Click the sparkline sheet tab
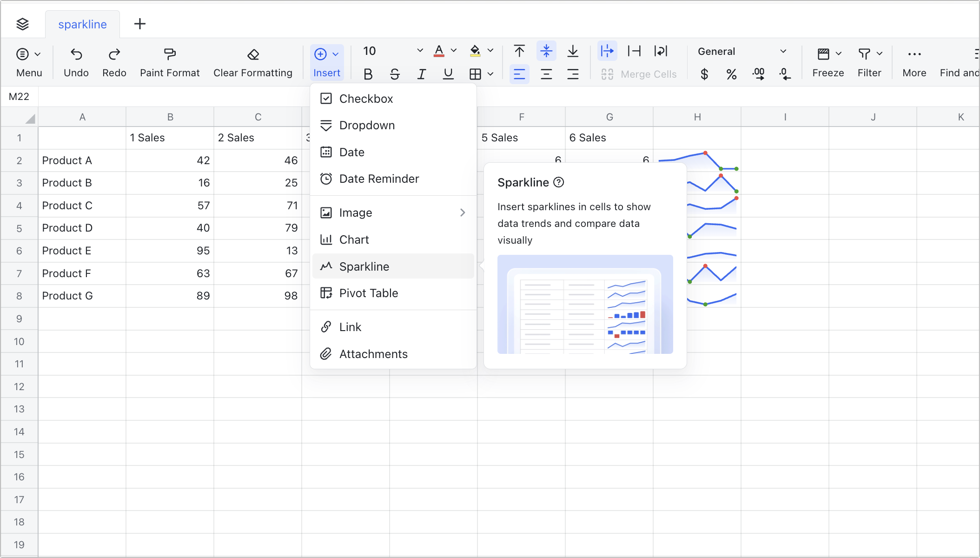This screenshot has height=558, width=980. 82,24
